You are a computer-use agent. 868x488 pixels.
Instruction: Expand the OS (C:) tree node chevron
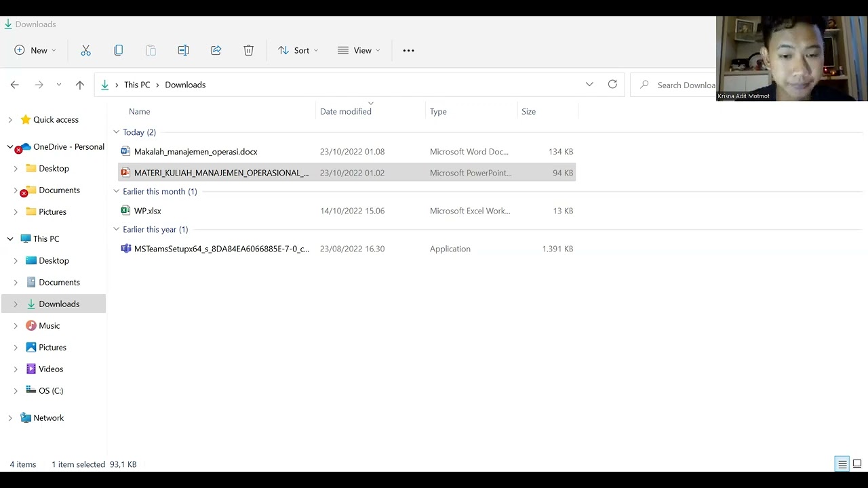point(16,391)
